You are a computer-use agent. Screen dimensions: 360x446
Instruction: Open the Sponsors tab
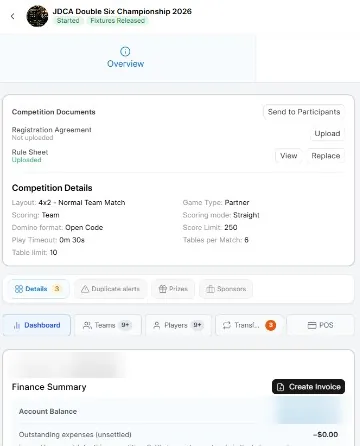click(226, 289)
